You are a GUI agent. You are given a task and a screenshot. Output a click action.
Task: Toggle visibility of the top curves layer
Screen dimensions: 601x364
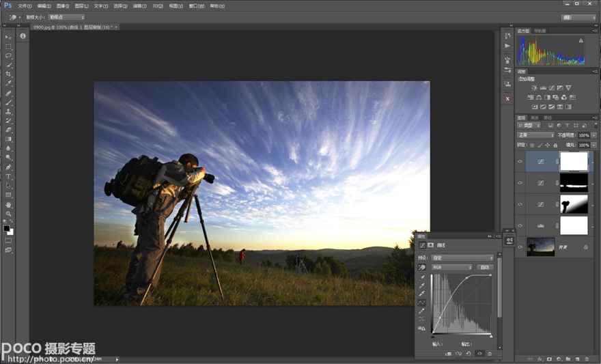point(520,162)
